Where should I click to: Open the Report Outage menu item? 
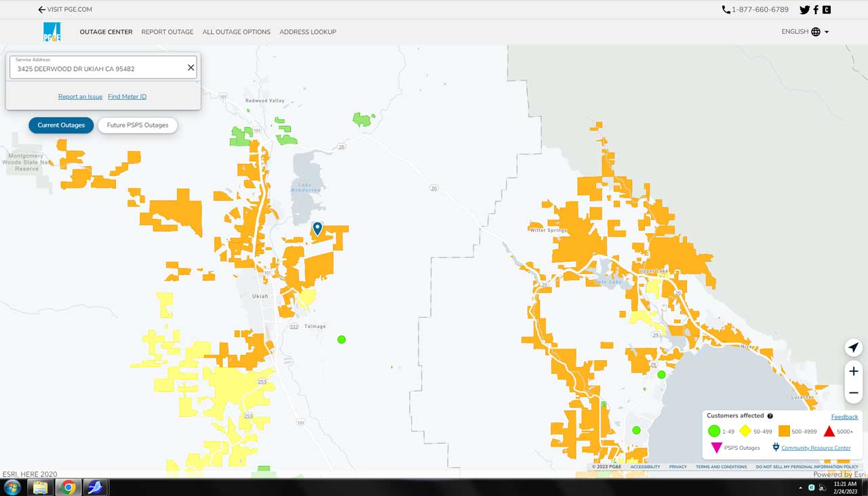pyautogui.click(x=167, y=32)
